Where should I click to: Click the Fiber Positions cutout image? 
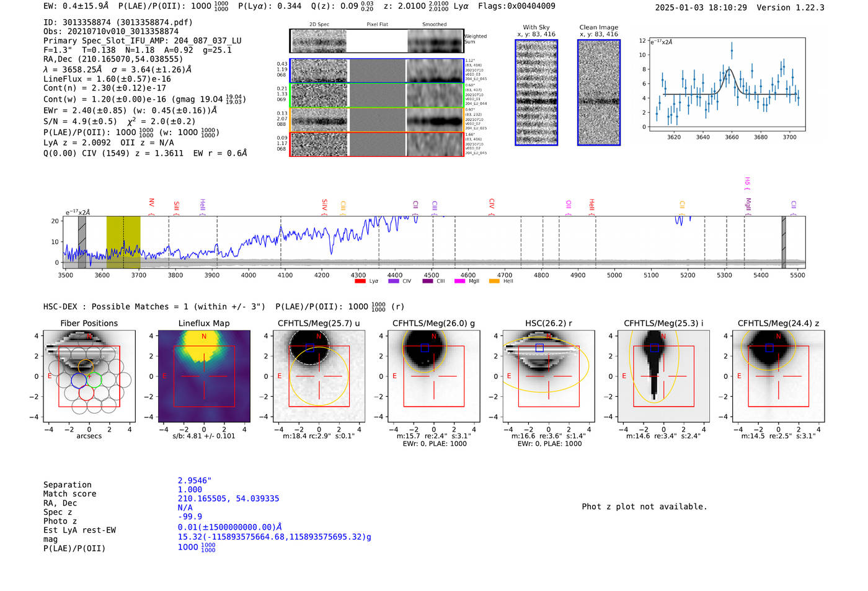pos(89,376)
